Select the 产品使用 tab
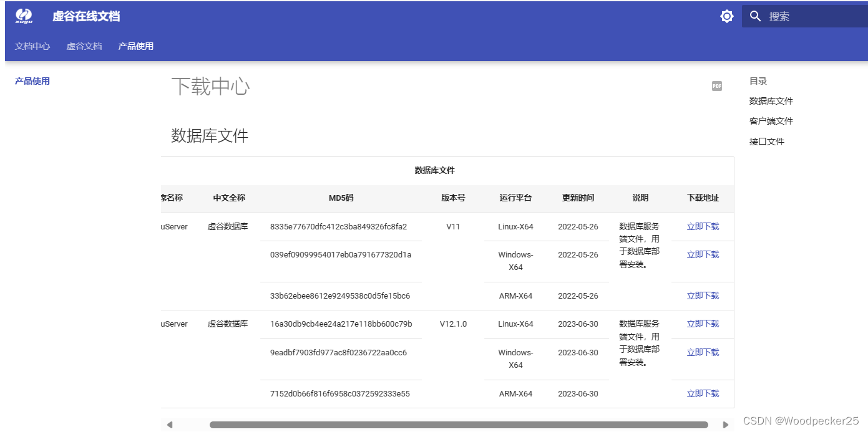868x432 pixels. [x=136, y=46]
